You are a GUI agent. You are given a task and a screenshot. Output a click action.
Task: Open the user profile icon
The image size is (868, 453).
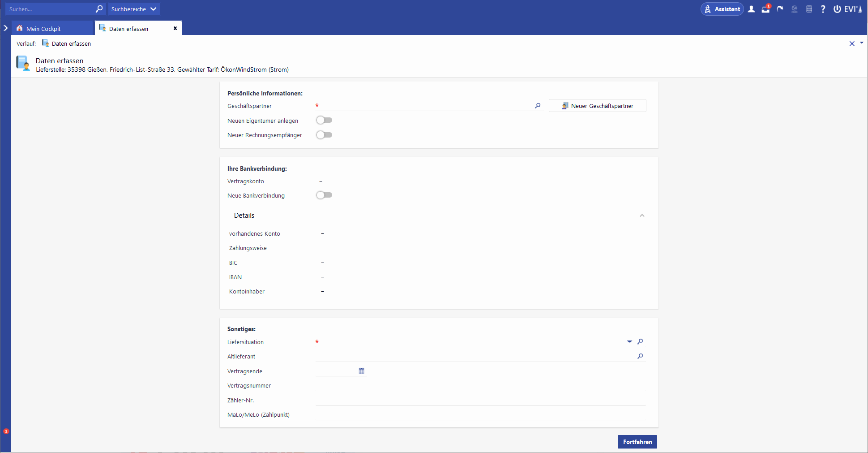pyautogui.click(x=752, y=9)
